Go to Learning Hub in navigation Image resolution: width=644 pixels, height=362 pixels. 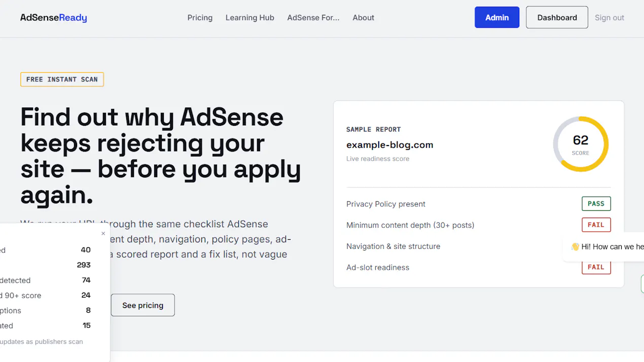coord(249,18)
